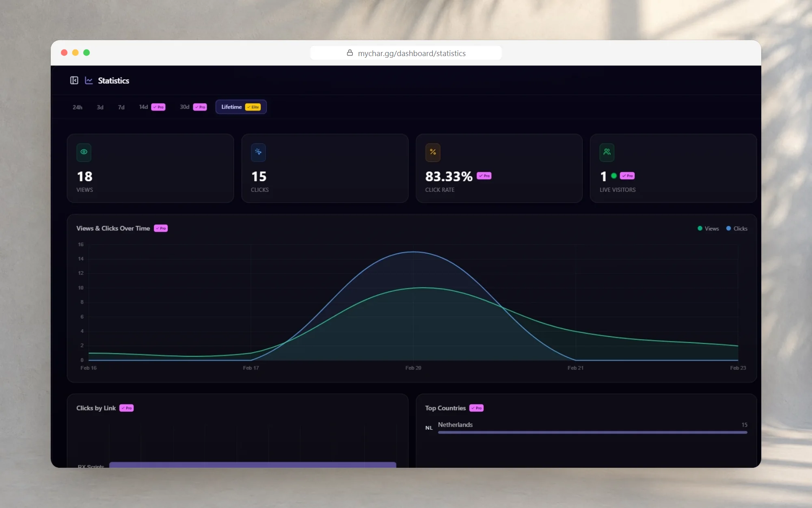Click the Feb 21 axis label
This screenshot has height=508, width=812.
[576, 368]
